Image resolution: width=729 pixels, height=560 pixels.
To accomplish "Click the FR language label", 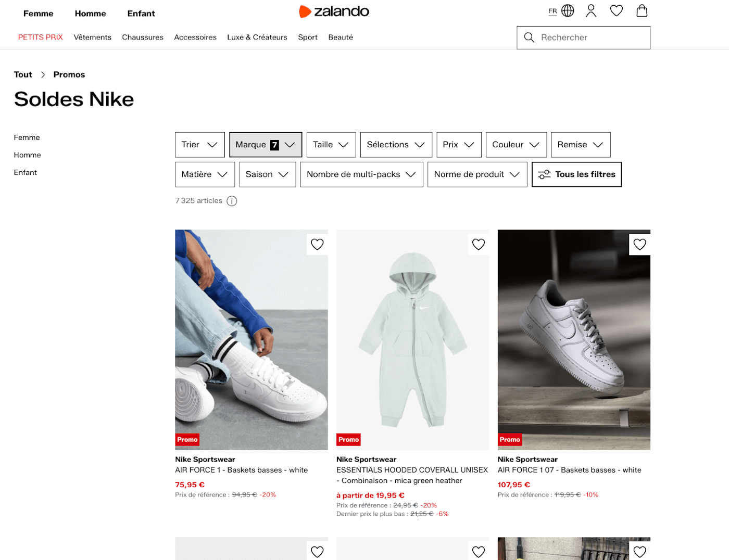I will (552, 11).
